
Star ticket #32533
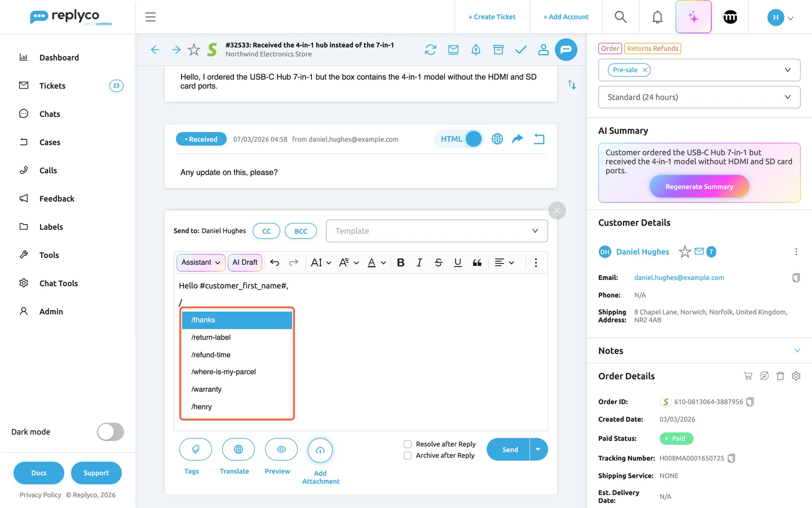click(x=194, y=50)
